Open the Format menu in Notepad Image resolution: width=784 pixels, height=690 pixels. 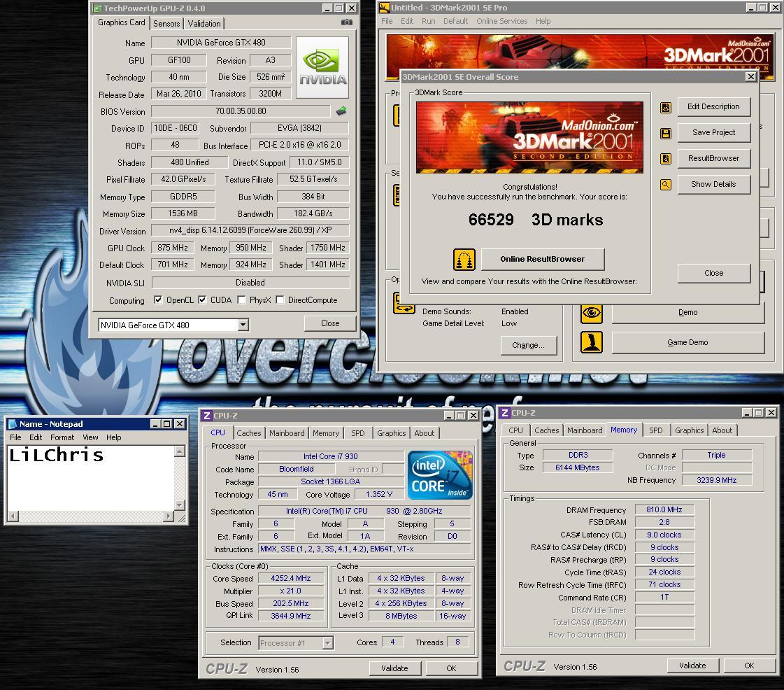coord(62,437)
